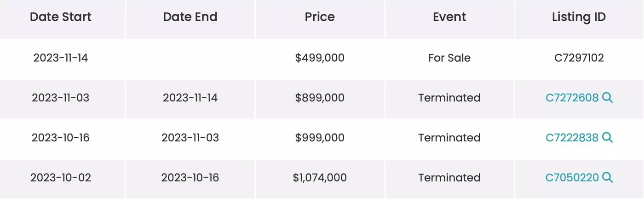
Task: Click the Date Start column header
Action: 61,17
